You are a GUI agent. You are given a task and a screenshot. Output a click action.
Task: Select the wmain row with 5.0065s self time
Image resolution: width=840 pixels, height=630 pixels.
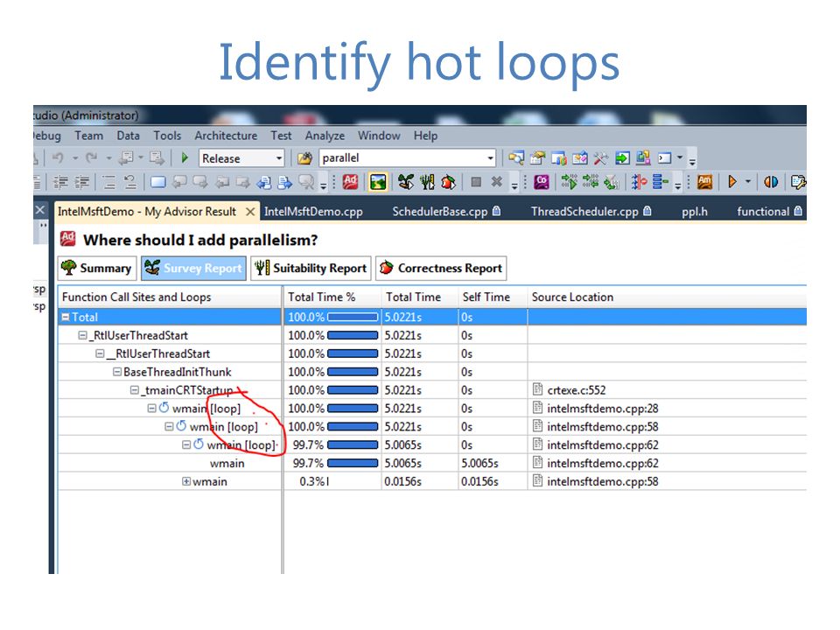(431, 463)
